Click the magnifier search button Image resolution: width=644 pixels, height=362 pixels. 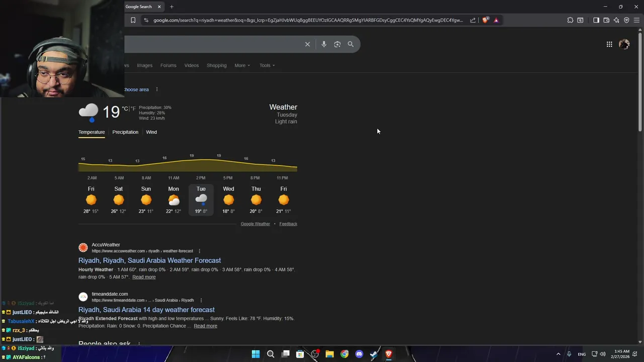click(x=351, y=44)
